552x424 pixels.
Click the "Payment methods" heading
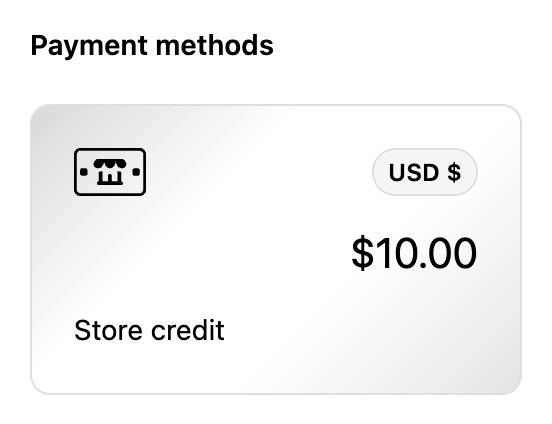coord(152,46)
